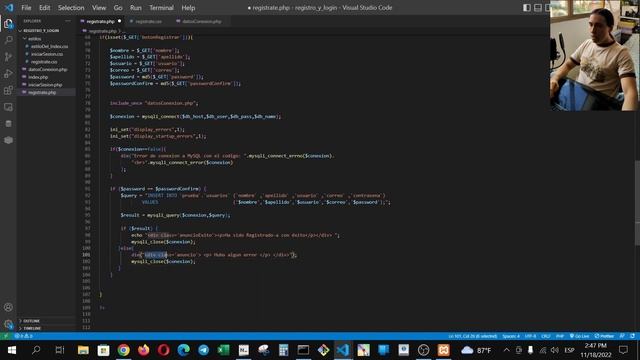640x360 pixels.
Task: Open Firefox from the taskbar
Action: [x=143, y=350]
